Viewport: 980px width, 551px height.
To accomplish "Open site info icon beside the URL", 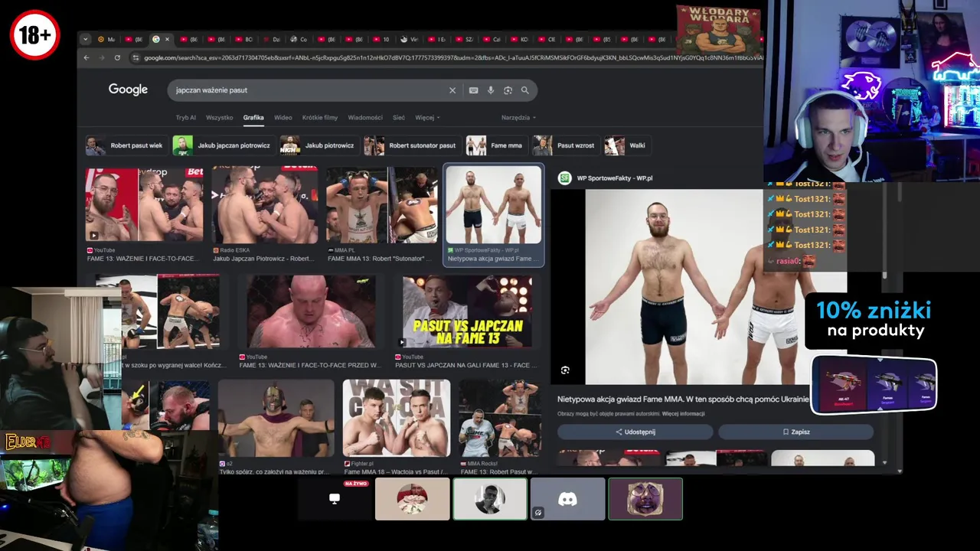I will click(x=136, y=57).
